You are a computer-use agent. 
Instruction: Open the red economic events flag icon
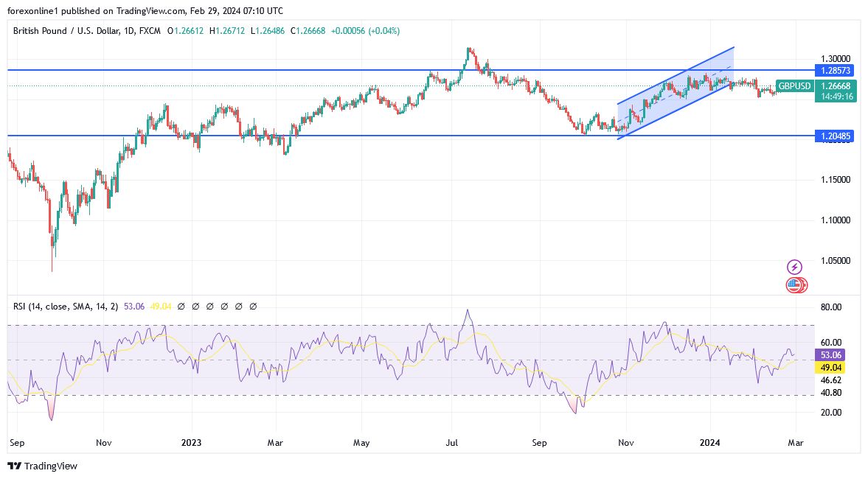click(x=795, y=285)
